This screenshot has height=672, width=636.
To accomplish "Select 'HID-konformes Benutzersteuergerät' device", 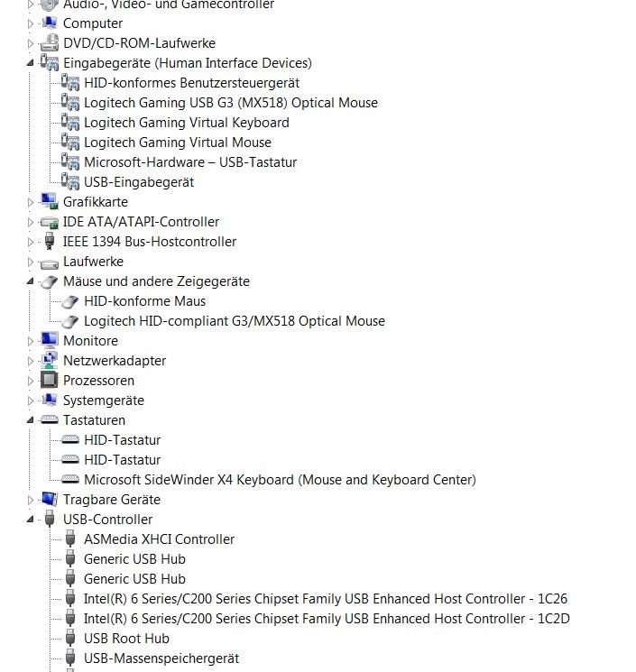I will (191, 83).
